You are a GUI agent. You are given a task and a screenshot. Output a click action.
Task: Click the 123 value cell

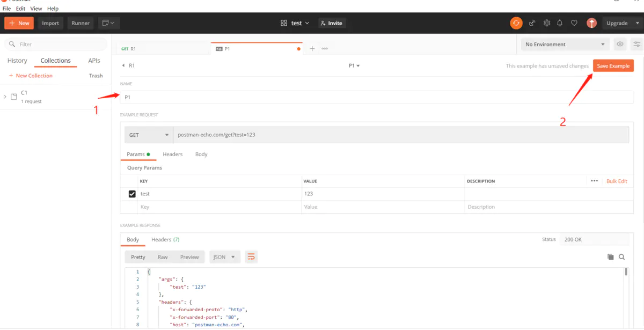pos(383,194)
